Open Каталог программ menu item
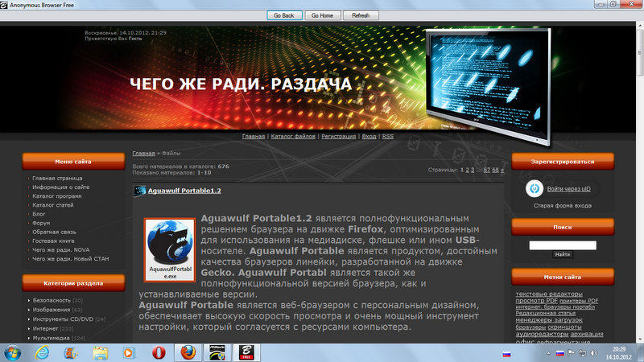644x362 pixels. [57, 196]
